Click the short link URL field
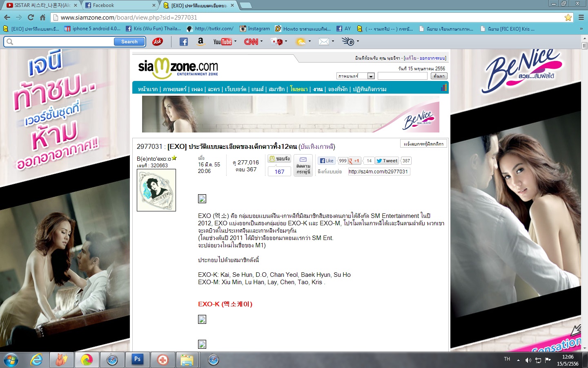Screen dimensions: 588x368 [x=379, y=172]
